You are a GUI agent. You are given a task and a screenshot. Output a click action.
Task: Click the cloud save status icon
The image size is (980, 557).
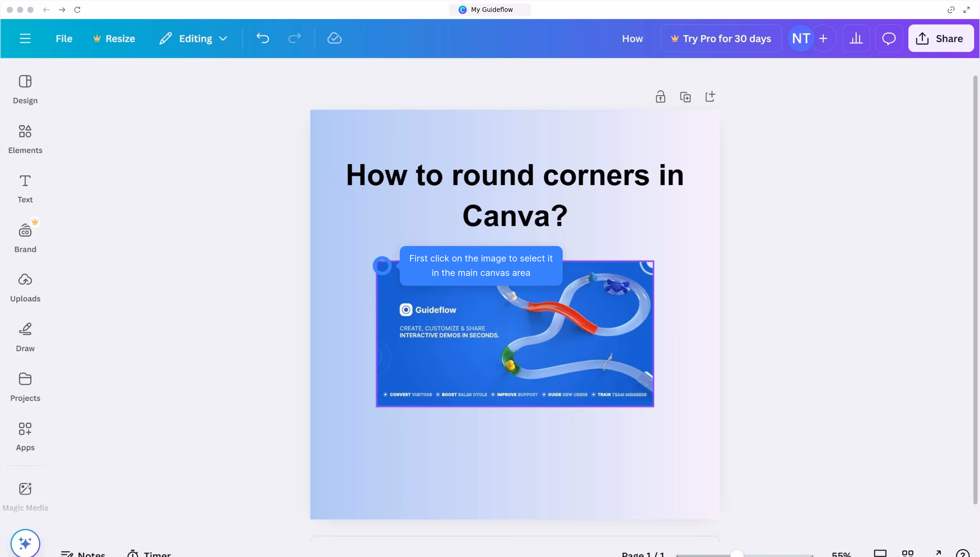click(x=334, y=38)
